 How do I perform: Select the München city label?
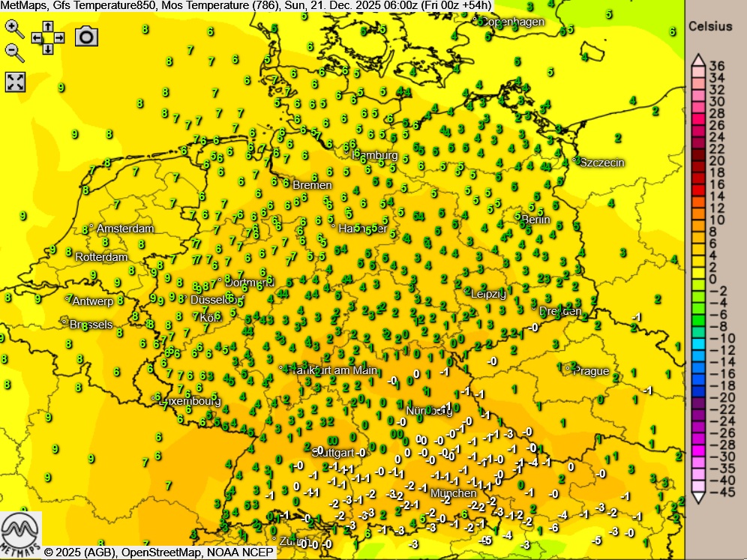pos(453,493)
